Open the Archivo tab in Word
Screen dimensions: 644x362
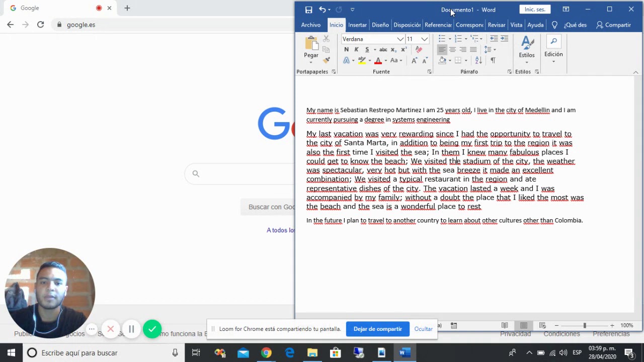point(310,25)
